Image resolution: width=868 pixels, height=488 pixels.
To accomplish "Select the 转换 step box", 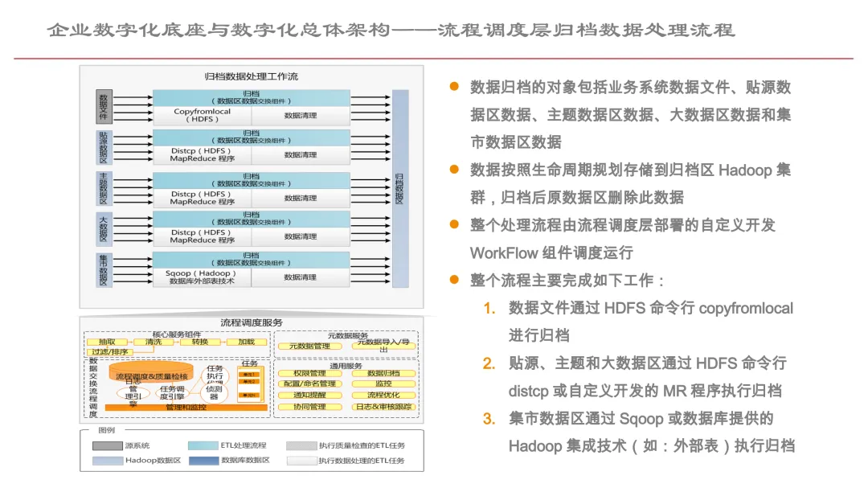I will tap(200, 342).
